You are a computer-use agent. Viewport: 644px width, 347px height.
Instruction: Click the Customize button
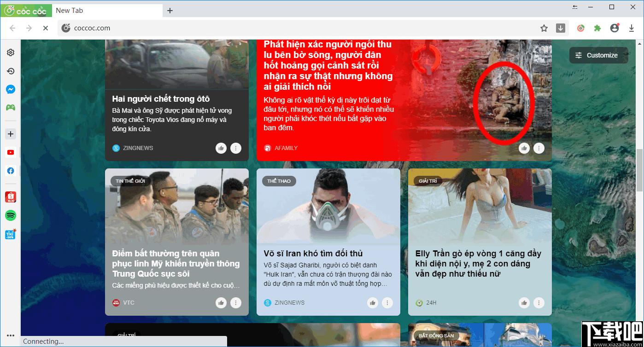pos(599,55)
